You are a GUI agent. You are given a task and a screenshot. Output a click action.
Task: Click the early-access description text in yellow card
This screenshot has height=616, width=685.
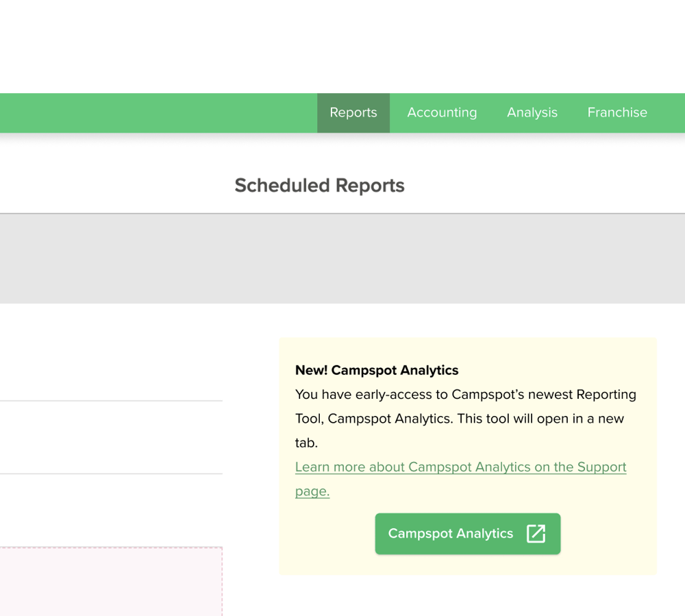465,418
